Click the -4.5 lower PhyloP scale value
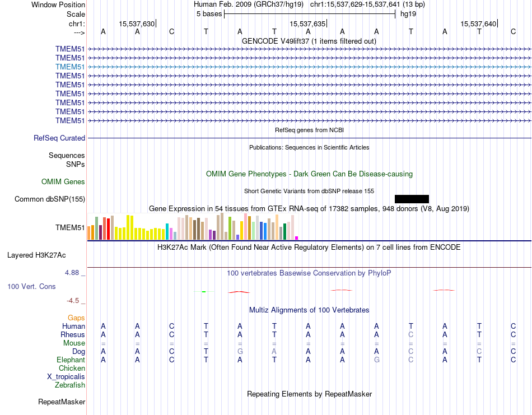This screenshot has height=415, width=532. click(x=73, y=301)
